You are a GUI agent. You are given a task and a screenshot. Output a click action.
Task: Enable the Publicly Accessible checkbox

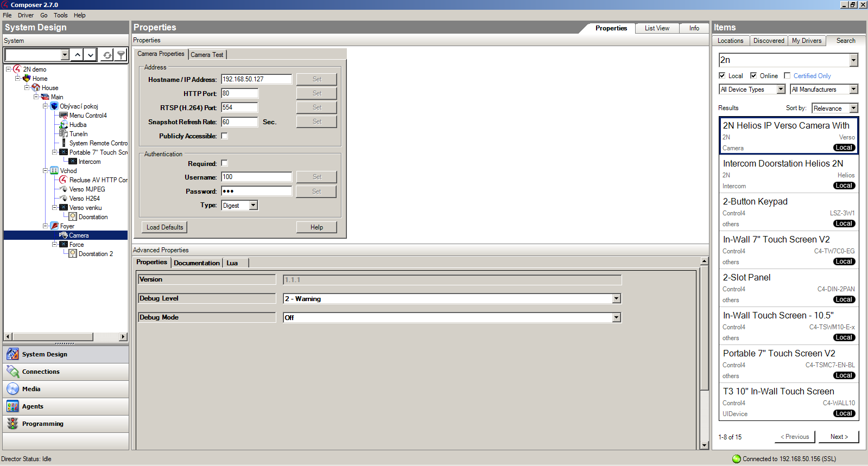pos(224,136)
